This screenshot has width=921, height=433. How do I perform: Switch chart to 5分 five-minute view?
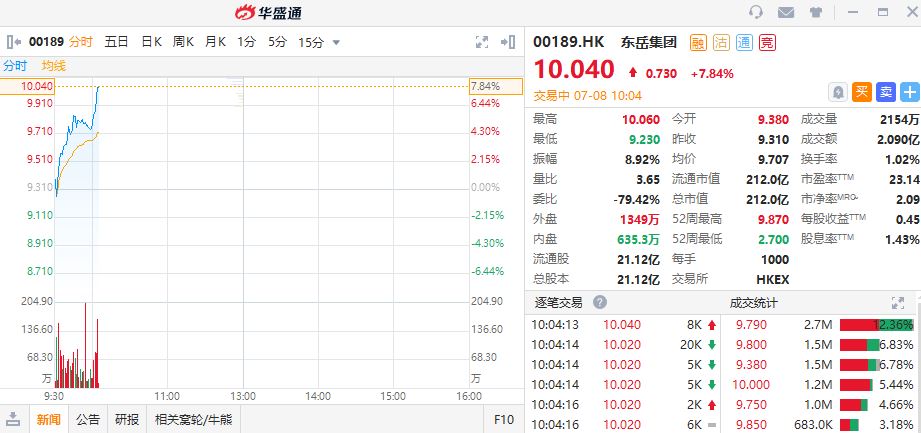click(277, 42)
